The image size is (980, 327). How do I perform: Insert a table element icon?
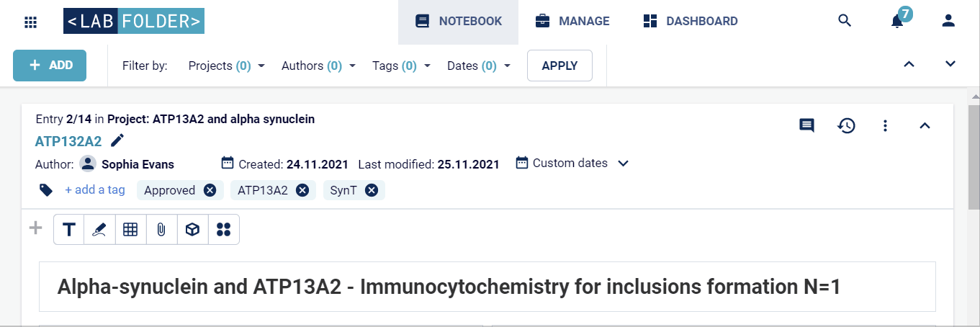pyautogui.click(x=130, y=230)
